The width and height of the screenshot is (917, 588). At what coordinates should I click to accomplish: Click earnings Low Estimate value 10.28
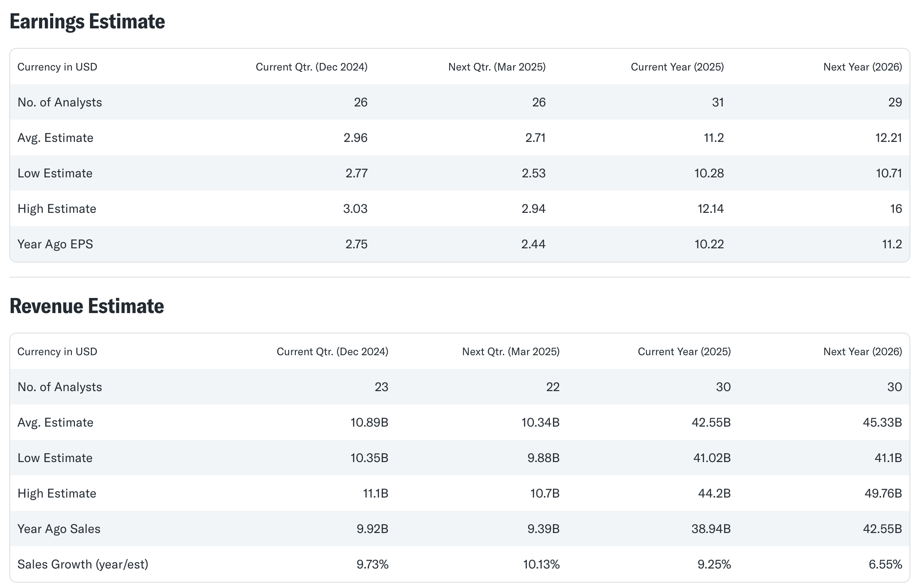point(709,173)
